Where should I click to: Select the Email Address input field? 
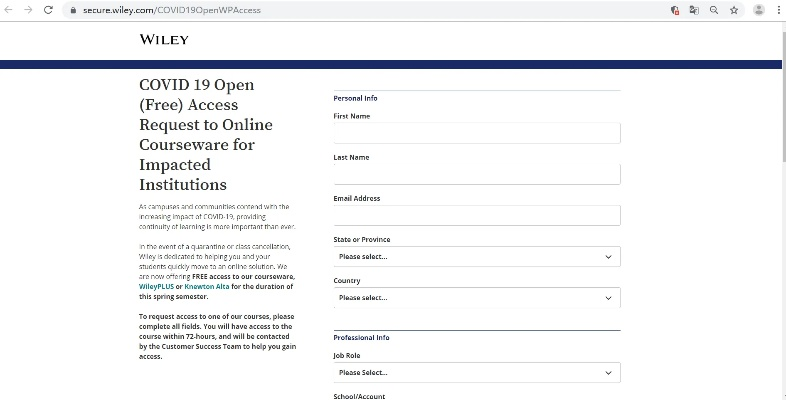click(476, 216)
